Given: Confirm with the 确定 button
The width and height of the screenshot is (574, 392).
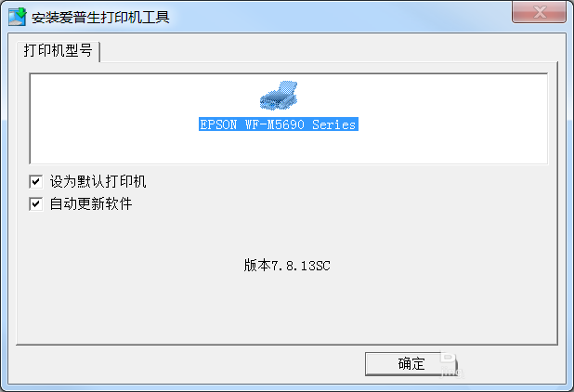Looking at the screenshot, I should point(411,364).
